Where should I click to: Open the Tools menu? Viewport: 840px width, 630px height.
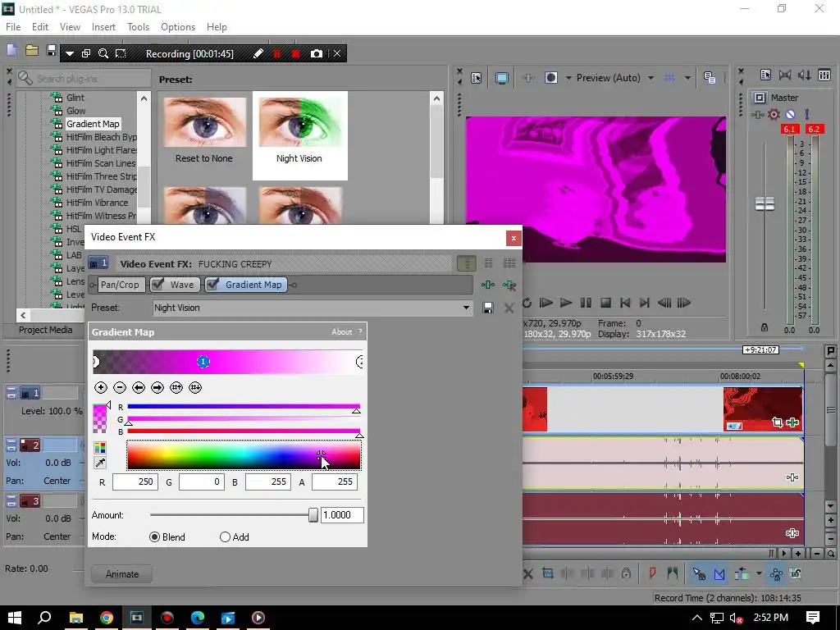pyautogui.click(x=138, y=27)
